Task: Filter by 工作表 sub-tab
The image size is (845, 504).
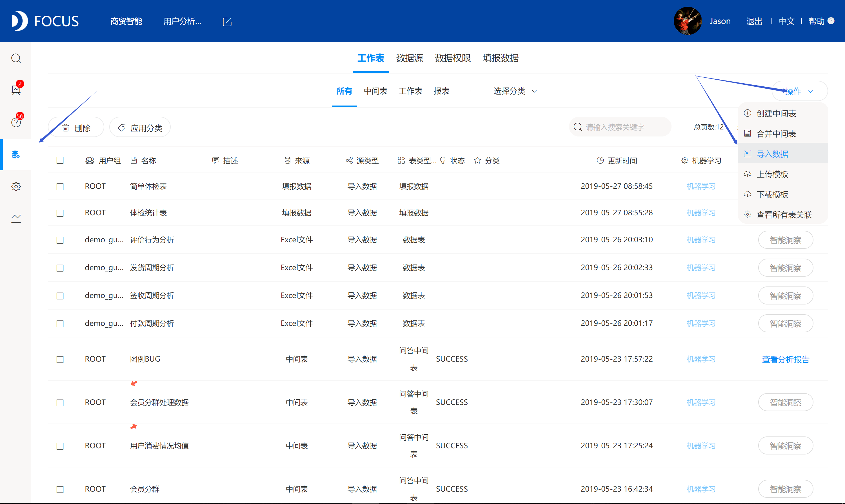Action: tap(410, 91)
